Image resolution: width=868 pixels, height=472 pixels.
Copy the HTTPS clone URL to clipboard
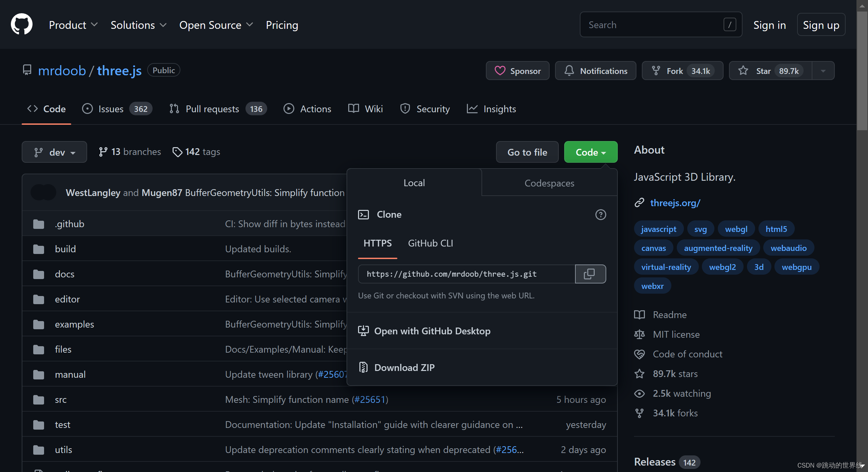click(590, 274)
